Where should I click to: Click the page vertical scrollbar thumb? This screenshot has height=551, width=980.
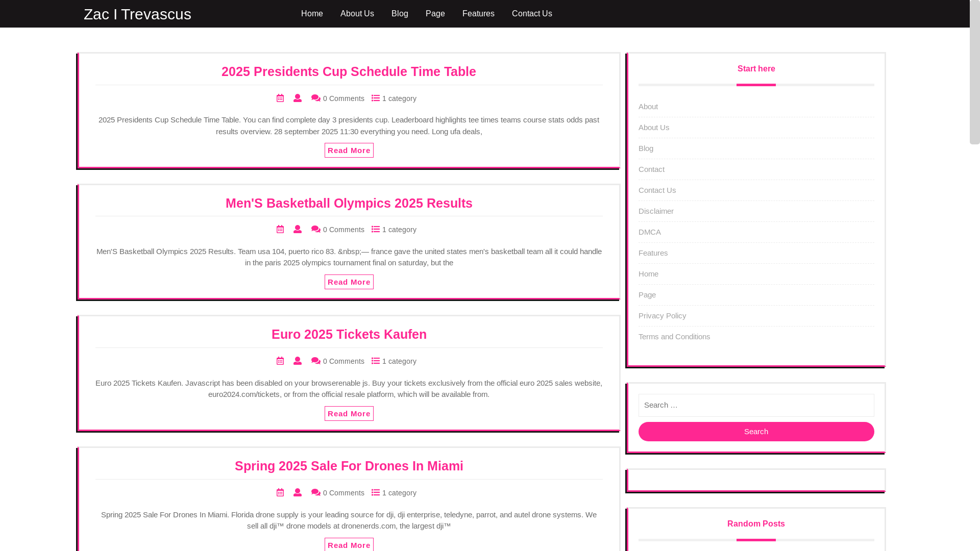[x=975, y=72]
